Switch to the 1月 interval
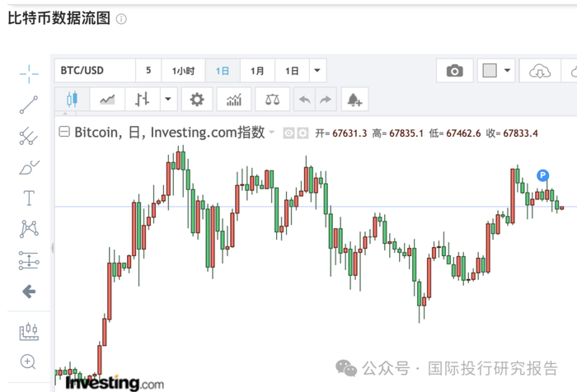577x392 pixels. click(258, 71)
